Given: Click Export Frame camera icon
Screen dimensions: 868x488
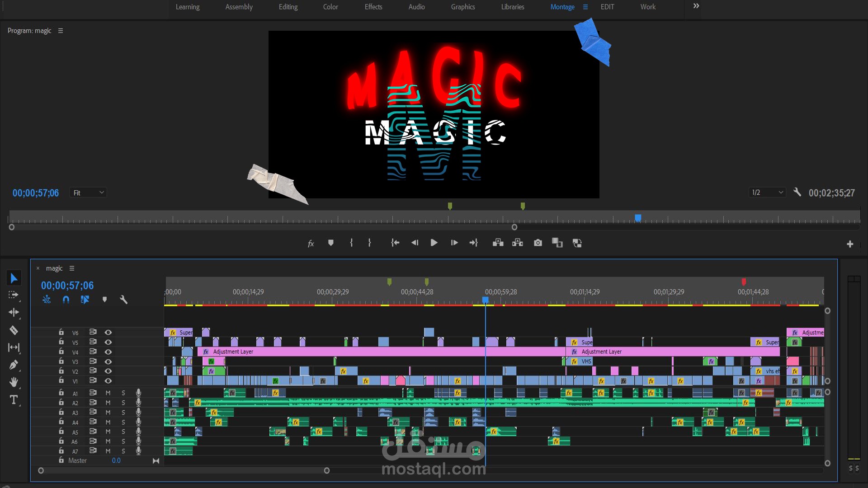Looking at the screenshot, I should 538,243.
